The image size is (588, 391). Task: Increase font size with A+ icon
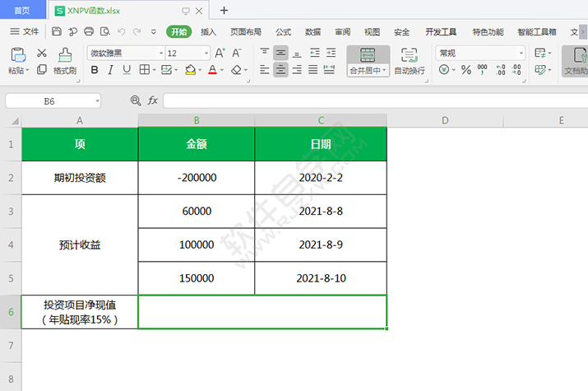(x=220, y=53)
